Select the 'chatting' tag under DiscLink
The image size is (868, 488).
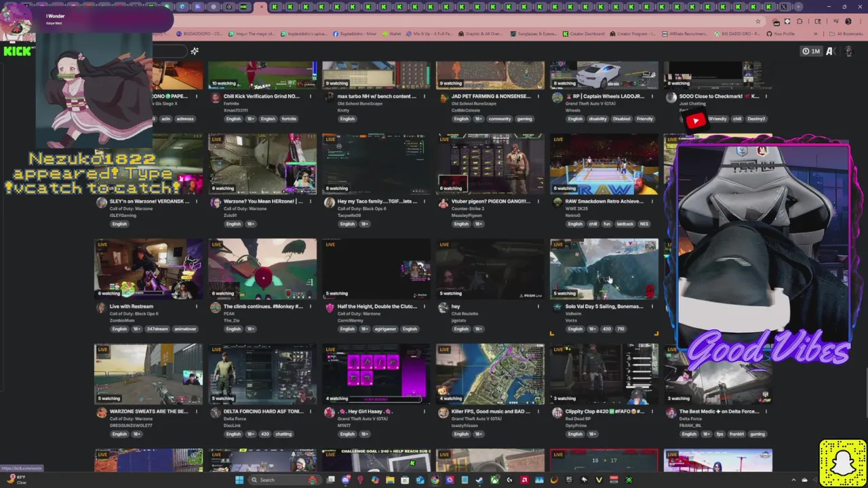point(283,434)
